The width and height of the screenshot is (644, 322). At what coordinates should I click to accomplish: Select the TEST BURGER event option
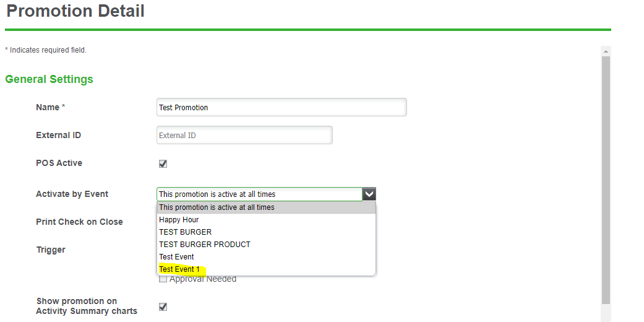point(185,232)
